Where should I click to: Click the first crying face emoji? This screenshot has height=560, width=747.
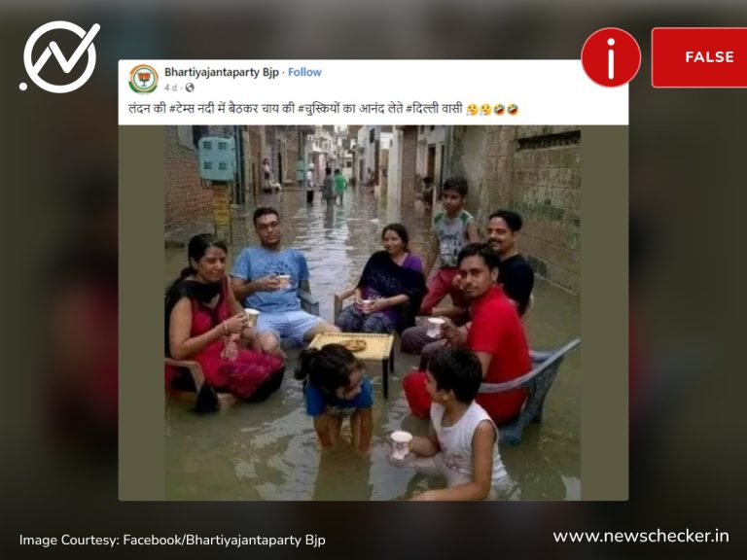pos(472,110)
